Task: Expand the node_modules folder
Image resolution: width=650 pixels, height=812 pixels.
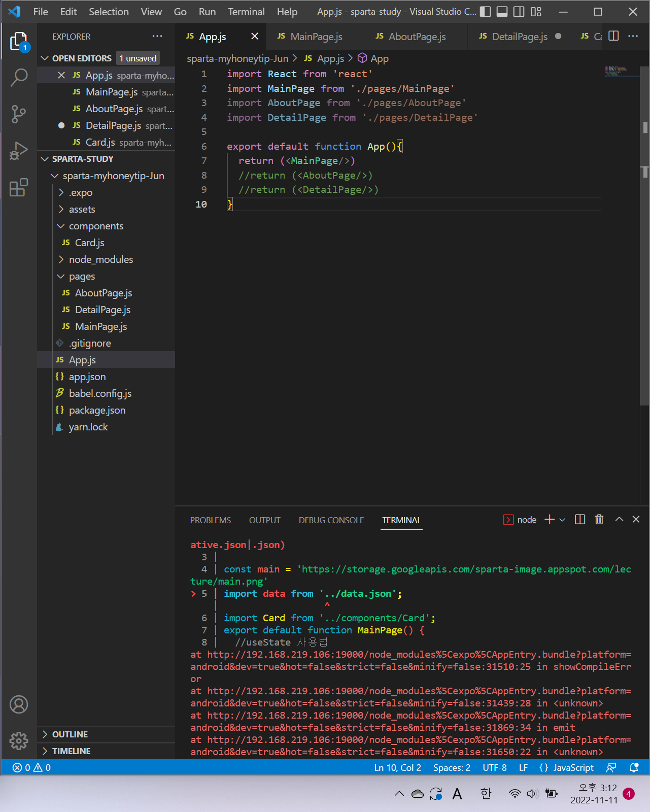Action: coord(61,259)
